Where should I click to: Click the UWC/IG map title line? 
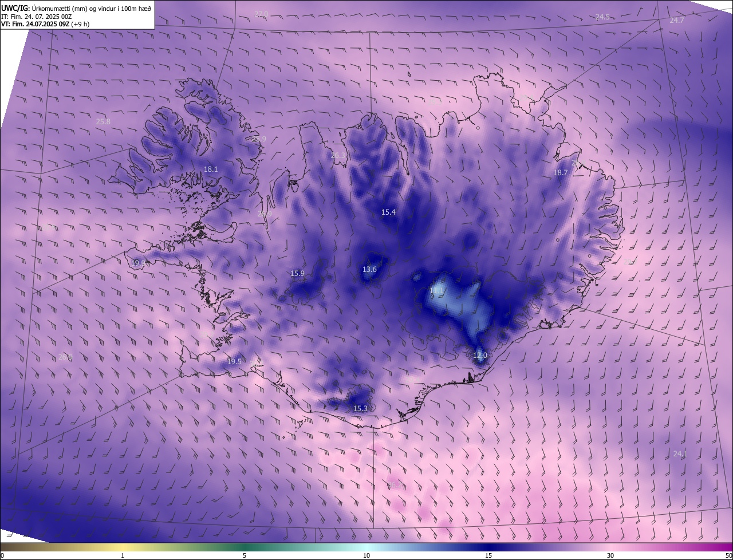click(76, 8)
